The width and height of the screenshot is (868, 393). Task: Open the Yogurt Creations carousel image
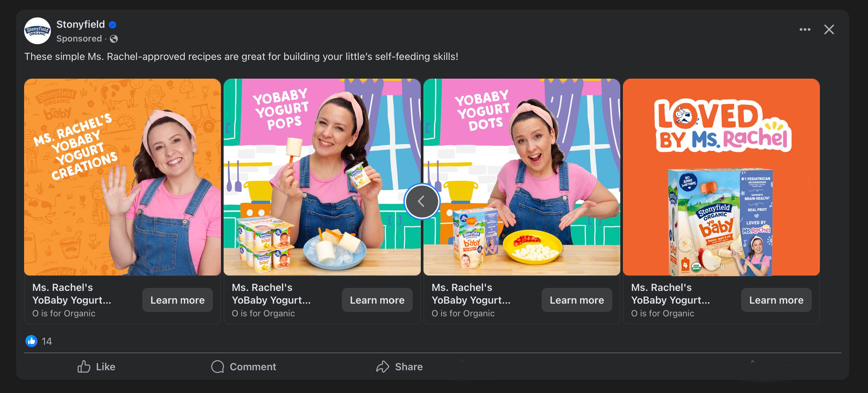pos(122,177)
